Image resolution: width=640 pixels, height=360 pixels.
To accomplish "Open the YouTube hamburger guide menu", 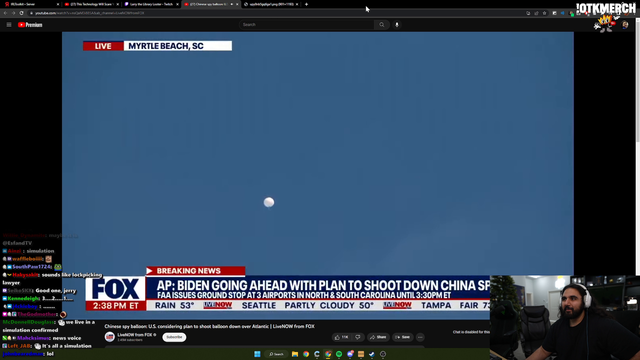I will point(9,25).
